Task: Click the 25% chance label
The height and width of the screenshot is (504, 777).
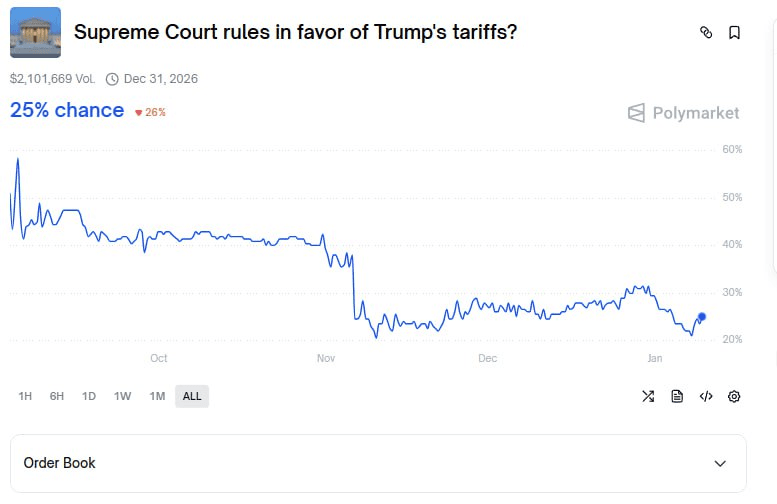Action: click(67, 110)
